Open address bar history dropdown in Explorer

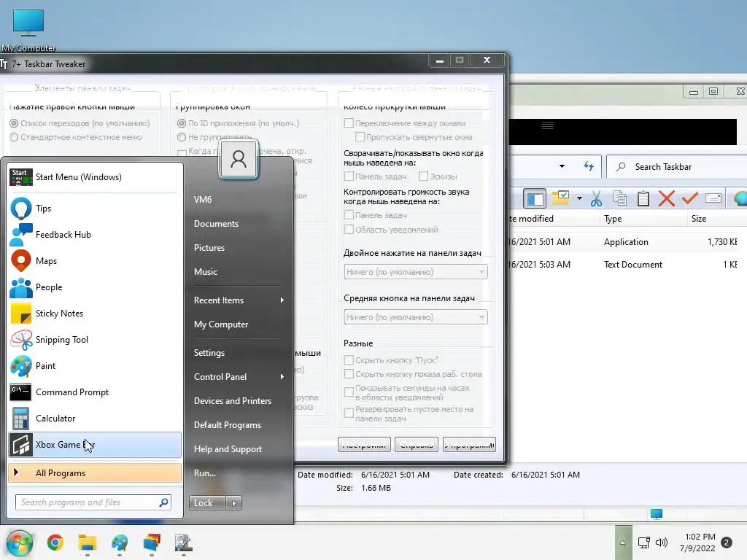click(562, 166)
